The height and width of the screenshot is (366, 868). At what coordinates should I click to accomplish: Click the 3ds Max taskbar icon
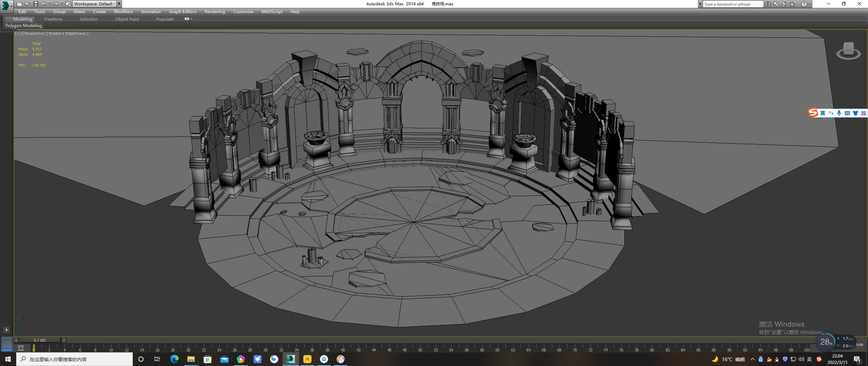(x=290, y=359)
